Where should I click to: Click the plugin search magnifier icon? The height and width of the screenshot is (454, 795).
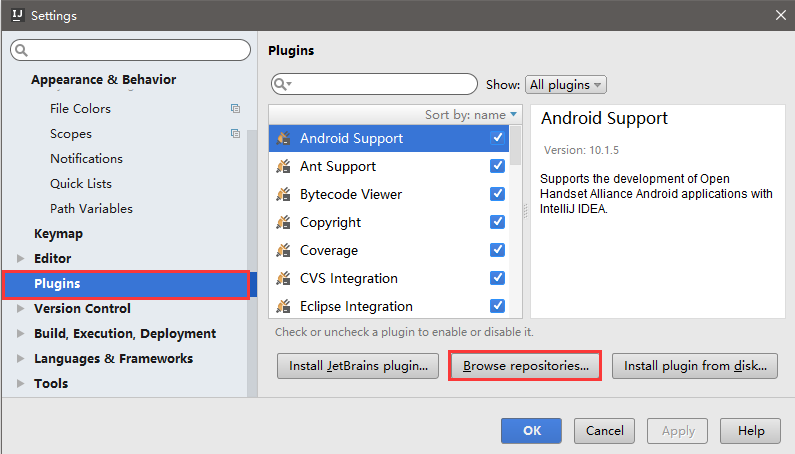[281, 84]
